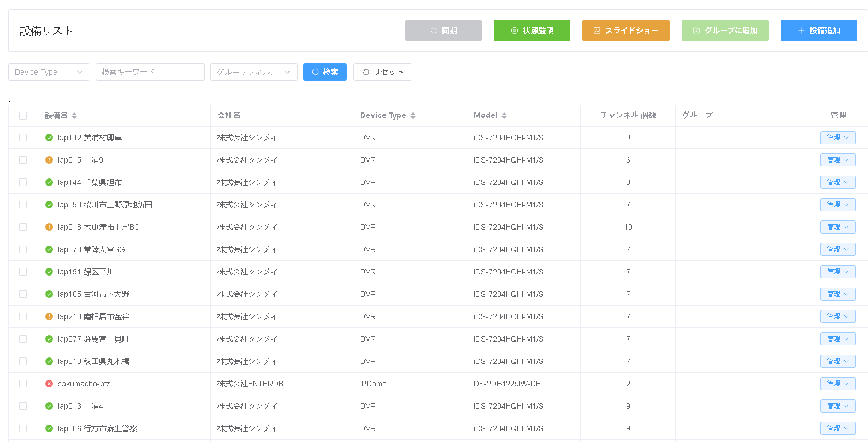Expand 管理 menu for lap090 桜川市上野原地新田
Viewport: 868px width, 442px height.
click(838, 205)
